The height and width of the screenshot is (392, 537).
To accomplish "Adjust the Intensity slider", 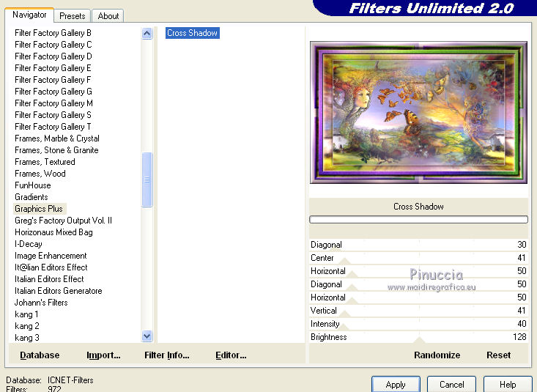I will click(418, 324).
